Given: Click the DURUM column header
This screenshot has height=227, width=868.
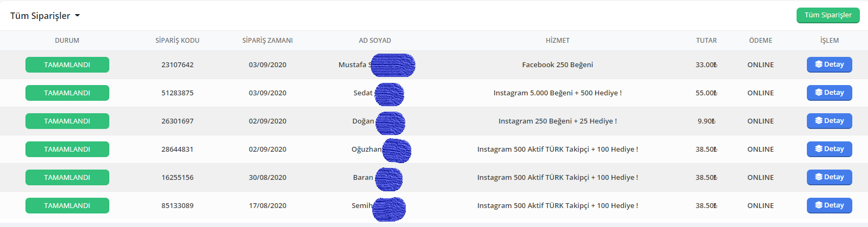Looking at the screenshot, I should click(67, 41).
